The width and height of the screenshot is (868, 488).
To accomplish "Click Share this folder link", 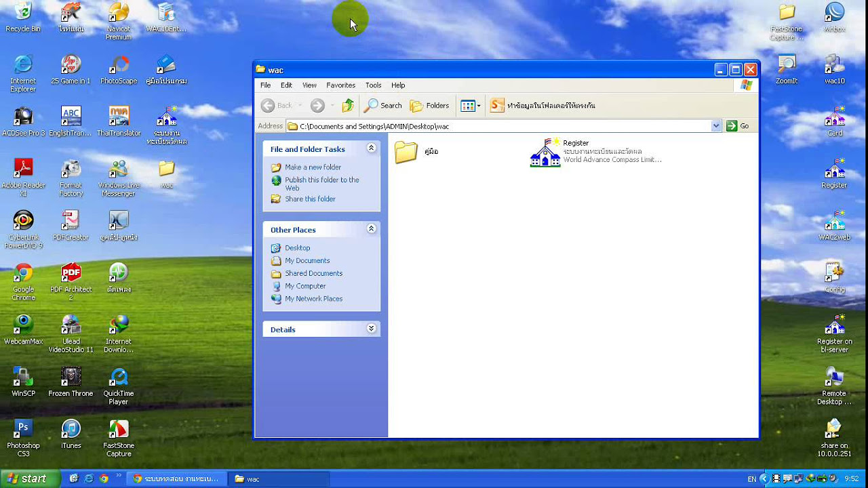I will click(310, 199).
